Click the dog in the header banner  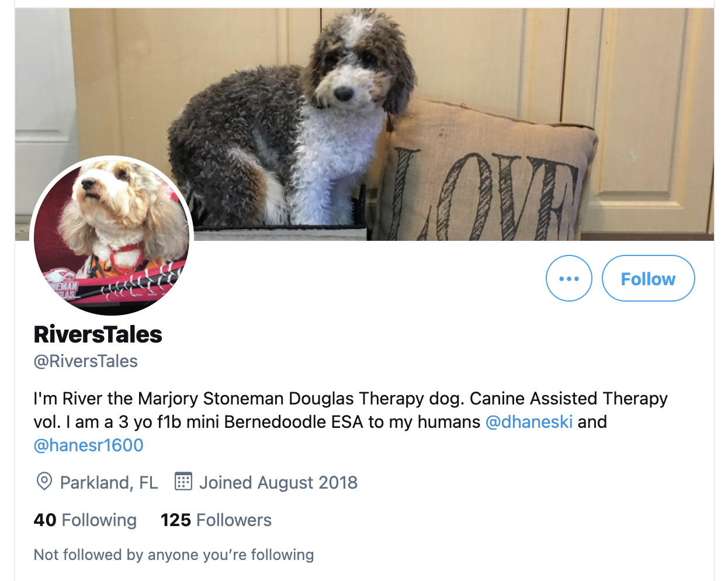(292, 117)
